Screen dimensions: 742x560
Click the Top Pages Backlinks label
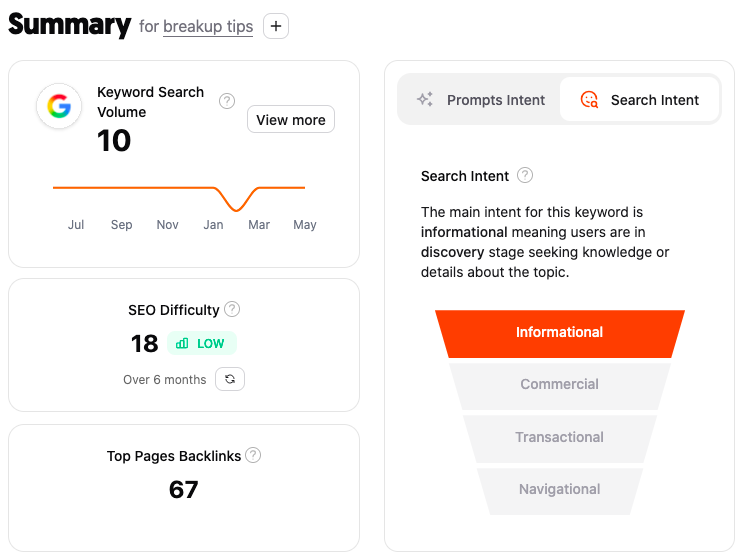[174, 456]
